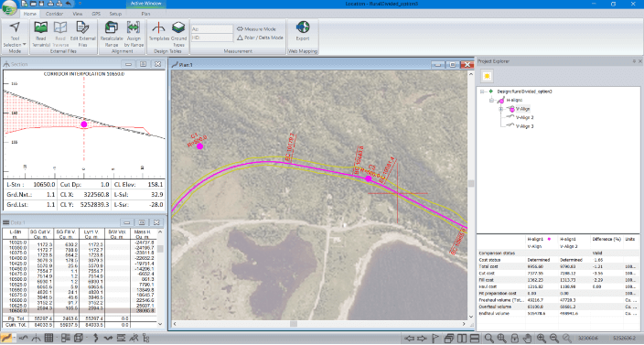Open the GPS ribbon tab
The width and height of the screenshot is (644, 345).
click(96, 14)
